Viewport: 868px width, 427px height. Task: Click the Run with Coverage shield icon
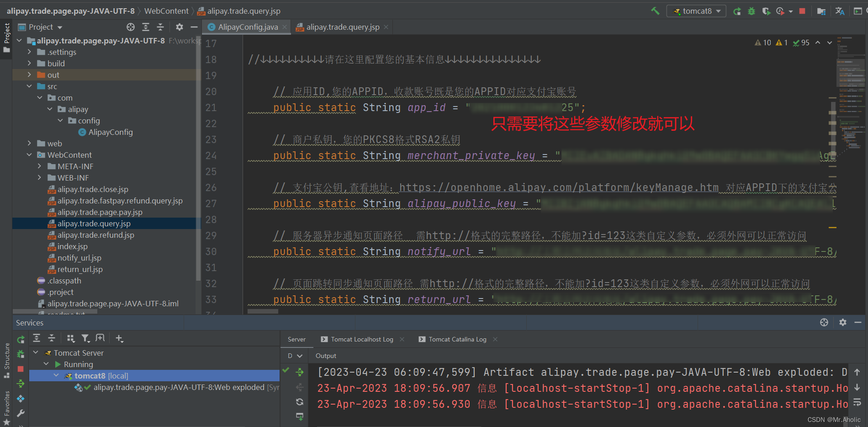click(766, 11)
